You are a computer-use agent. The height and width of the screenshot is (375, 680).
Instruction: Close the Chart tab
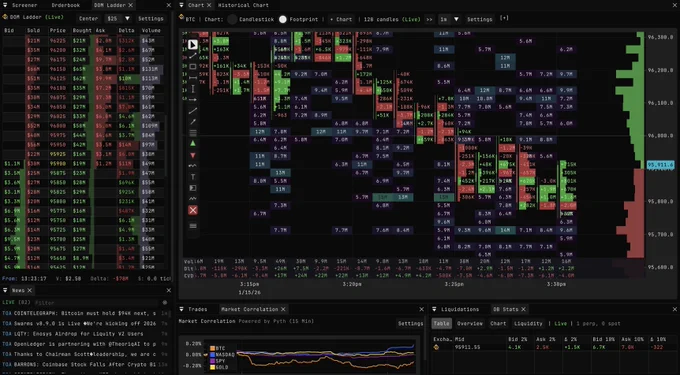click(x=209, y=5)
